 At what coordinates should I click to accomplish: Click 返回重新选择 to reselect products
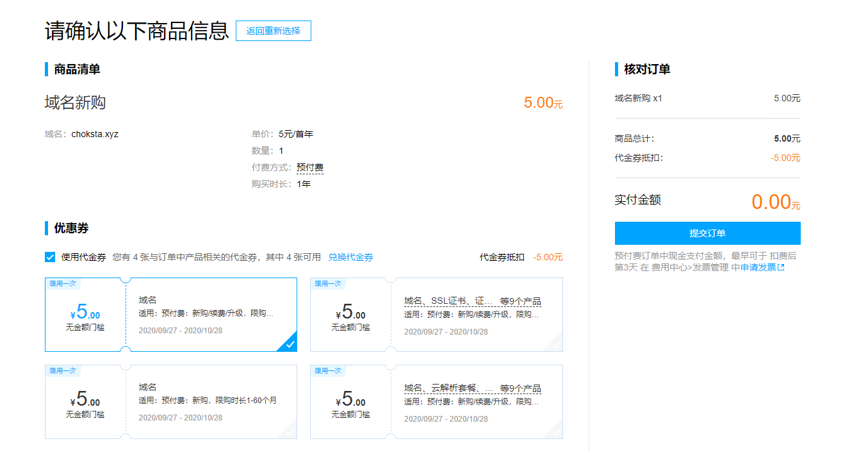pos(273,30)
